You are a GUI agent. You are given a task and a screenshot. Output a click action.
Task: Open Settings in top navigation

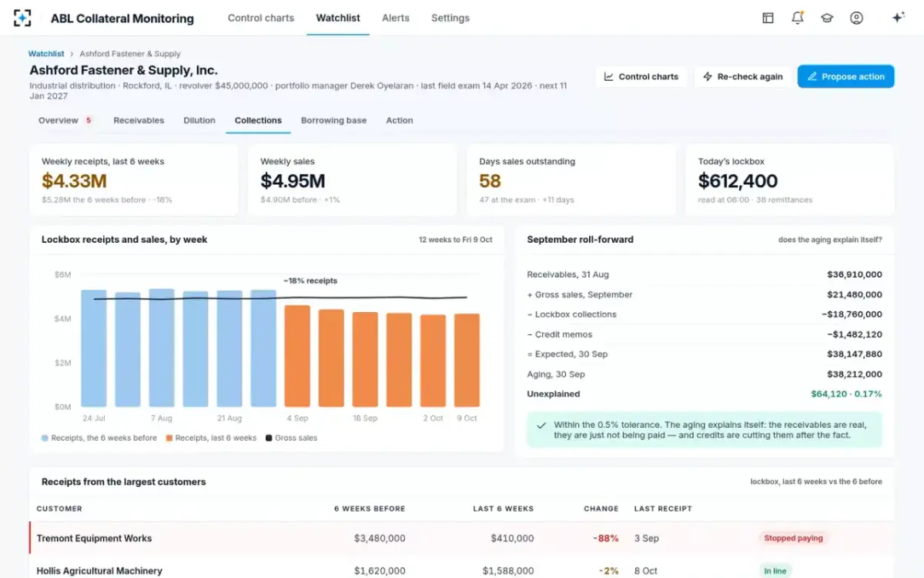450,18
